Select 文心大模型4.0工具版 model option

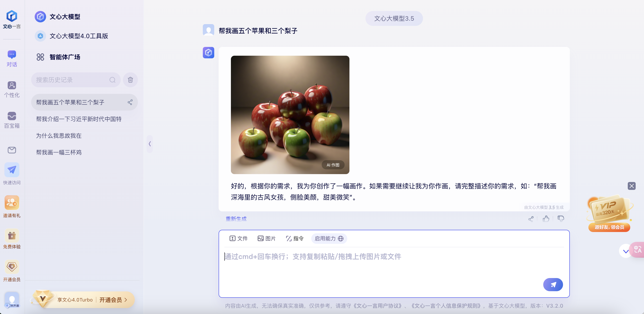click(79, 36)
